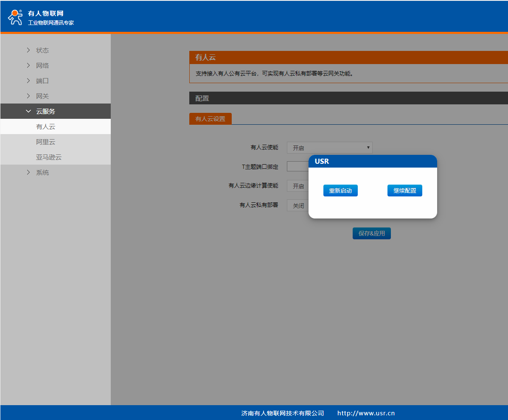508x420 pixels.
Task: Click the chevron beside 系统
Action: [x=28, y=172]
